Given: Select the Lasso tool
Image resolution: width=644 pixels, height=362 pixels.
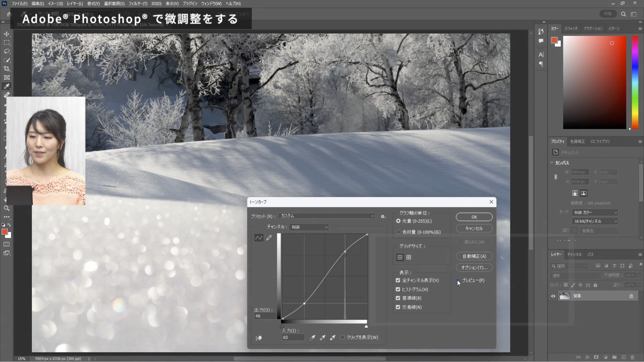Looking at the screenshot, I should coord(7,52).
